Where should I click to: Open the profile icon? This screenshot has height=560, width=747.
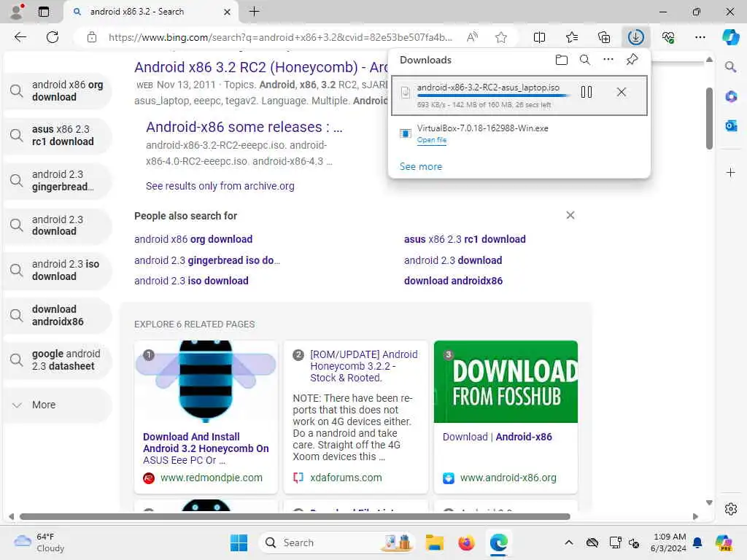(17, 12)
